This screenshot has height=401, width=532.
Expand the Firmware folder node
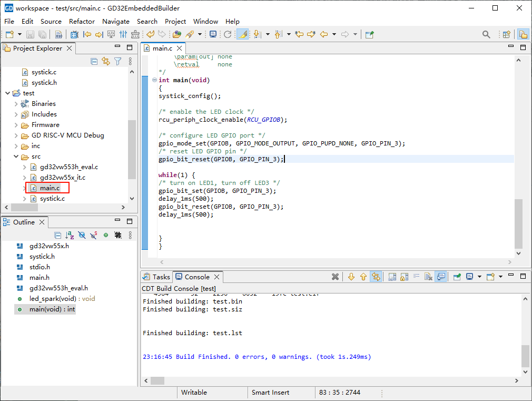(16, 125)
